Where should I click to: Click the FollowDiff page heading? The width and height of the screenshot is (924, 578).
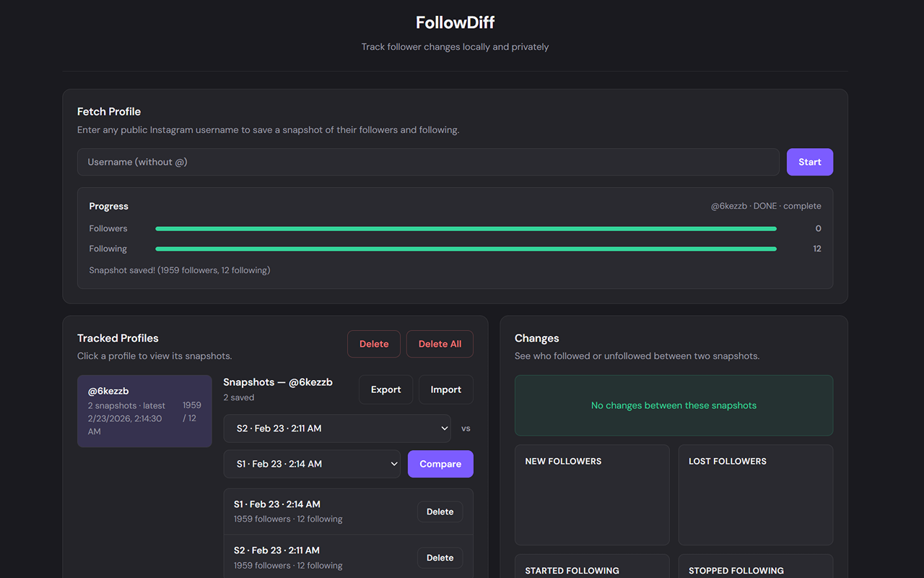455,22
